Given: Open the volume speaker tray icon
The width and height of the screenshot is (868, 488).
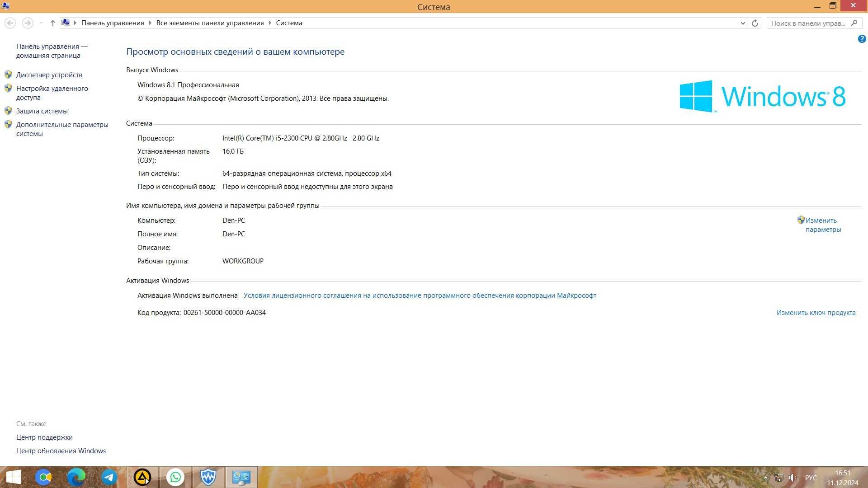Looking at the screenshot, I should pos(793,478).
